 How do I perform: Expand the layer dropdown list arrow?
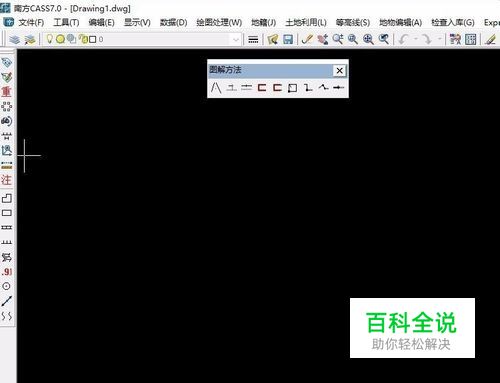(x=236, y=40)
